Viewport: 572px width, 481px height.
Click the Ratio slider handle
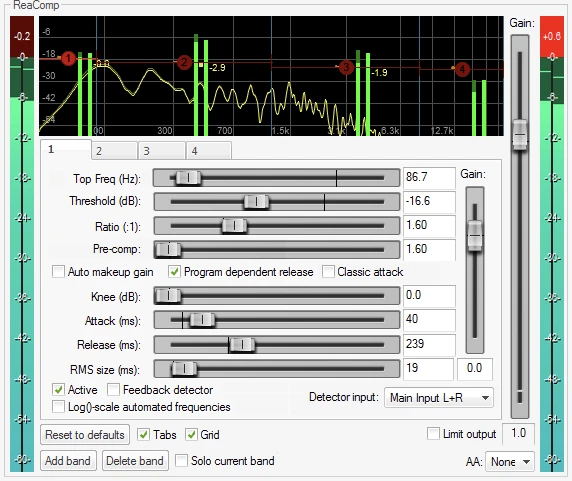[x=234, y=226]
